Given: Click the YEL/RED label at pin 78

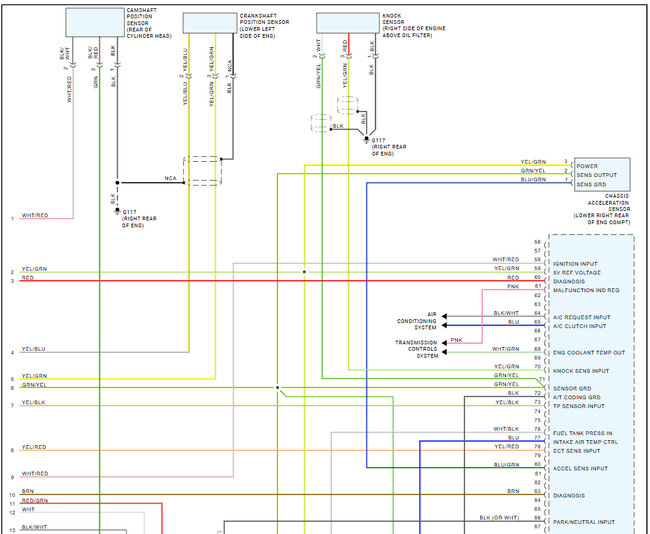Looking at the screenshot, I should coord(507,447).
